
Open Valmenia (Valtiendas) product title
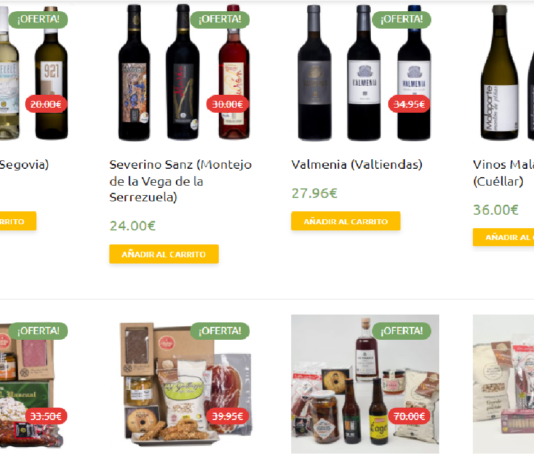(x=357, y=164)
